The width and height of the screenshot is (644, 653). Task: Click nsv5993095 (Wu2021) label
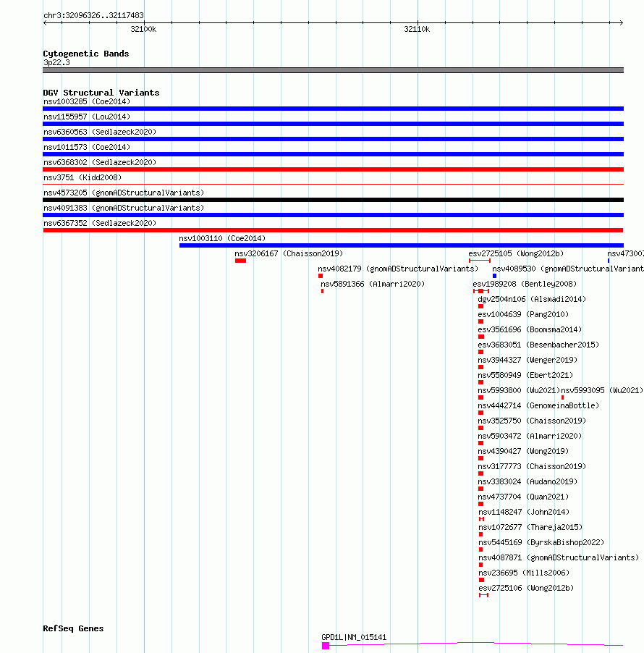pos(602,391)
